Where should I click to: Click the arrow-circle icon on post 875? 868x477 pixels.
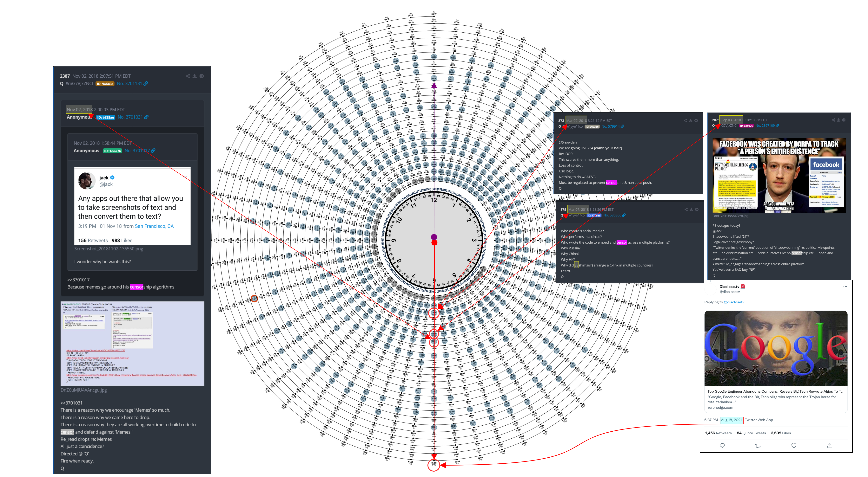[x=697, y=209]
